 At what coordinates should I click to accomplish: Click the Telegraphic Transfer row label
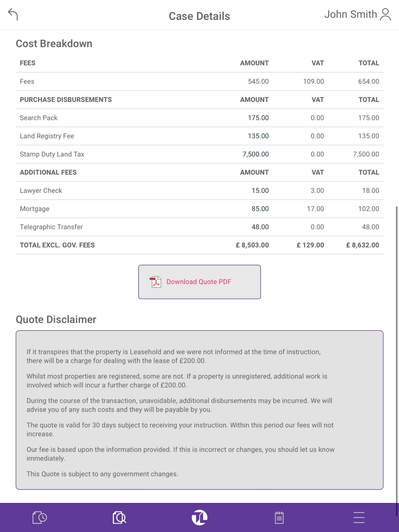[51, 227]
